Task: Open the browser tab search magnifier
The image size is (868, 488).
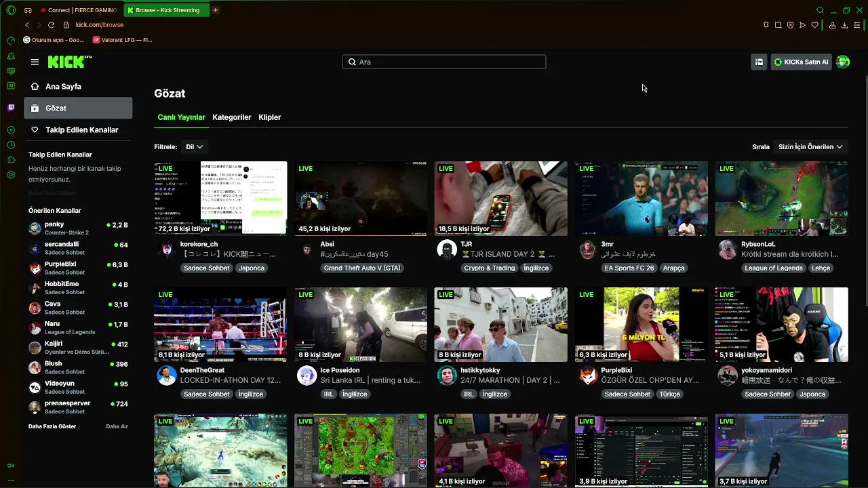Action: [820, 10]
